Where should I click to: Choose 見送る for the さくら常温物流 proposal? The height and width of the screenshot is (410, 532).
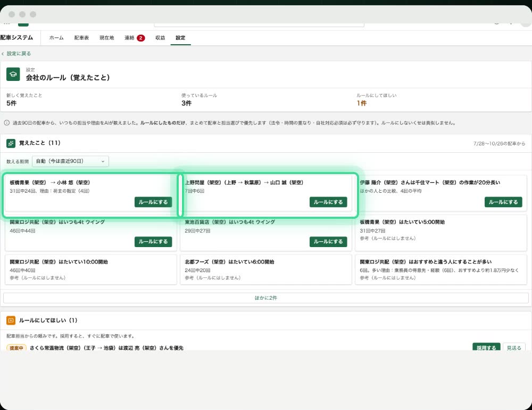point(514,348)
